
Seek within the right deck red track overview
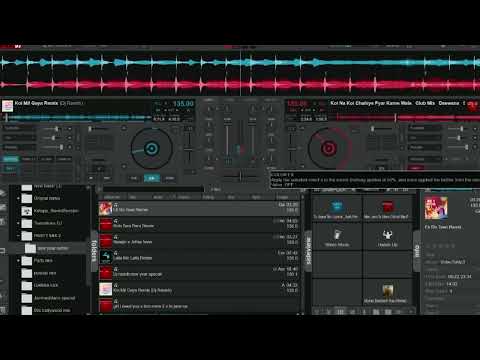click(x=407, y=117)
